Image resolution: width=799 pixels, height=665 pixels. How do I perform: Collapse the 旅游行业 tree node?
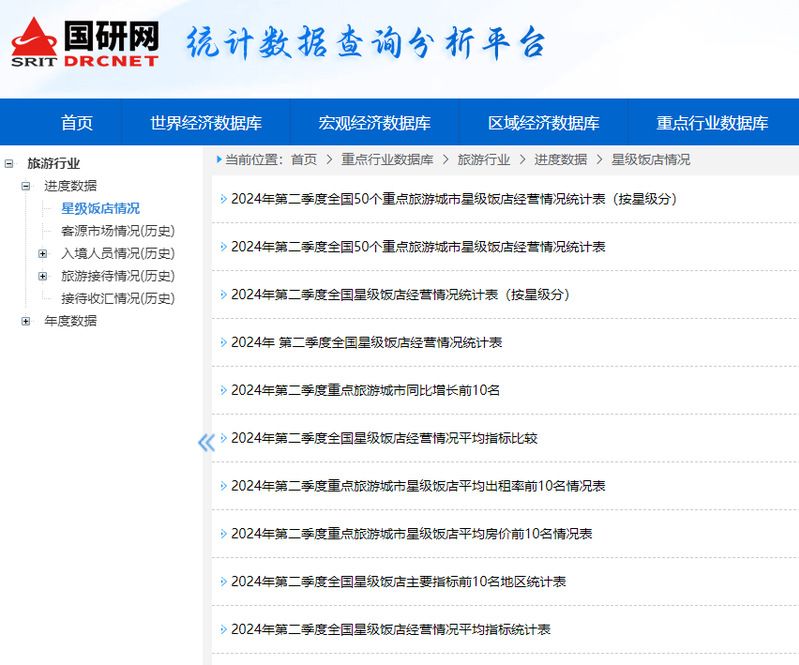(x=9, y=164)
